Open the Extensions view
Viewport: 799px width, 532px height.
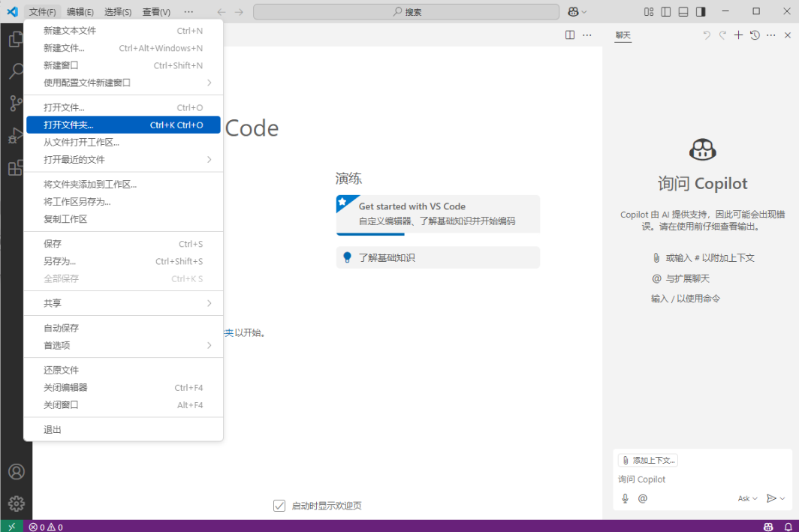click(16, 167)
